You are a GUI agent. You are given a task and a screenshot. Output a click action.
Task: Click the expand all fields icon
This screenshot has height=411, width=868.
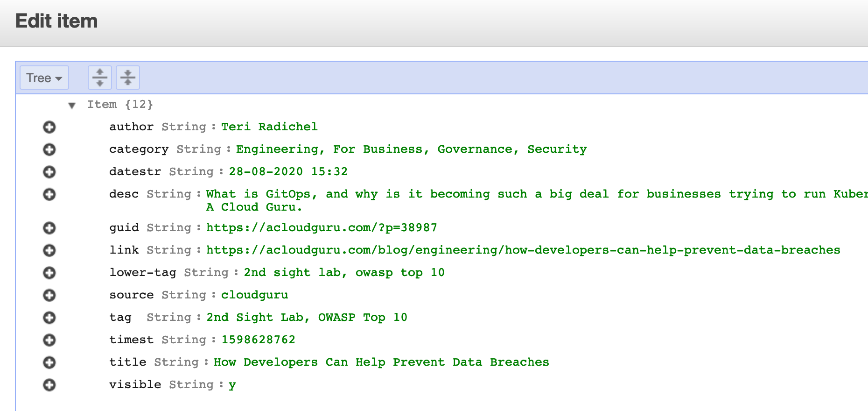(100, 78)
